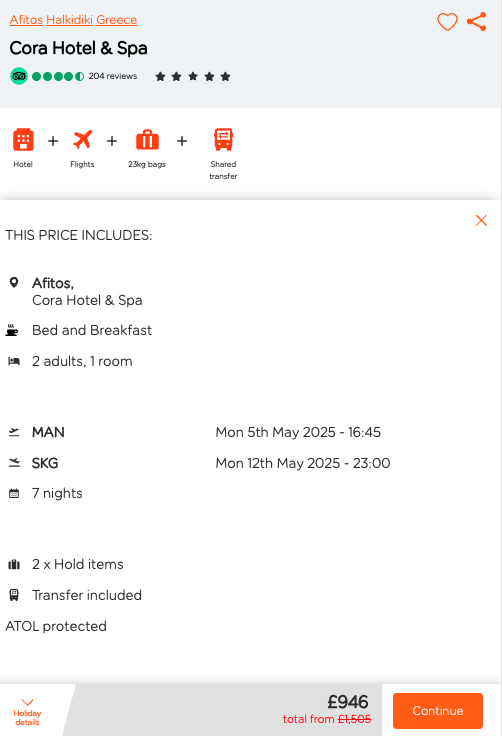Click the calendar icon beside 7 nights
Image resolution: width=502 pixels, height=736 pixels.
14,493
